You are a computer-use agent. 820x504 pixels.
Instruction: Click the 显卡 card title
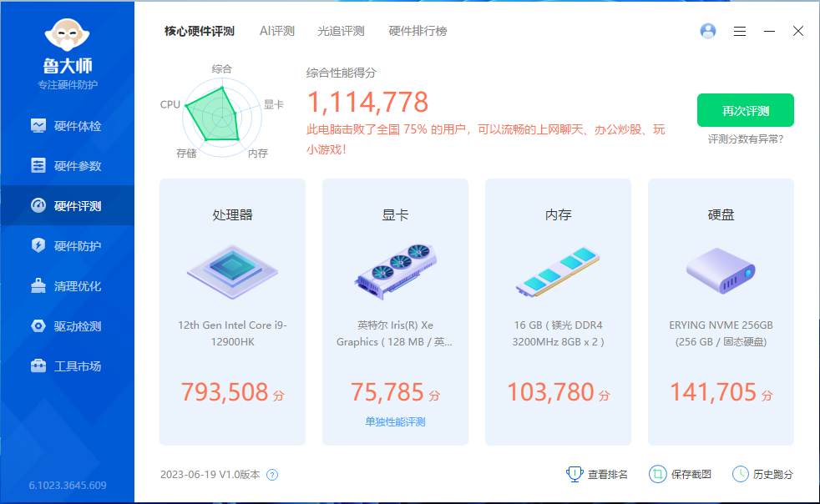(395, 215)
